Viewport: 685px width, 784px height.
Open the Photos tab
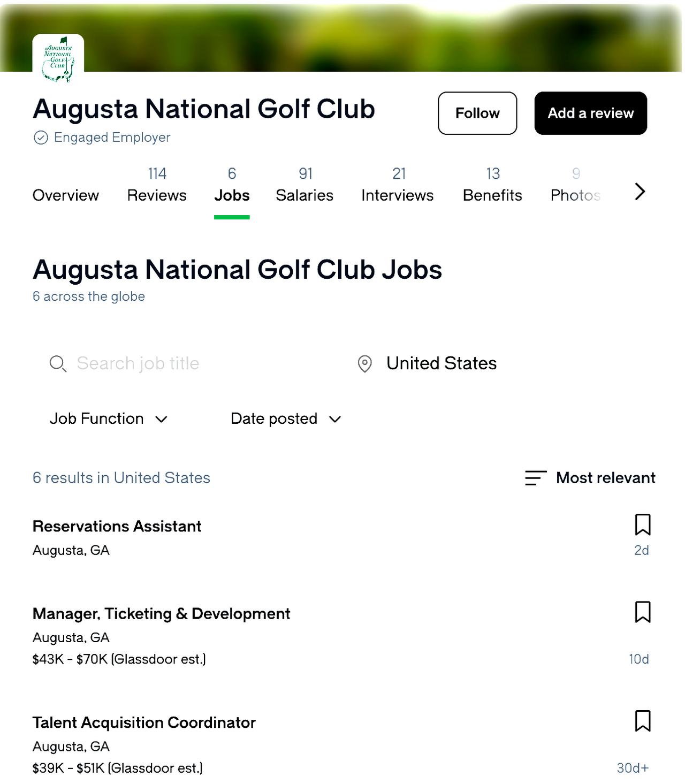pos(575,185)
